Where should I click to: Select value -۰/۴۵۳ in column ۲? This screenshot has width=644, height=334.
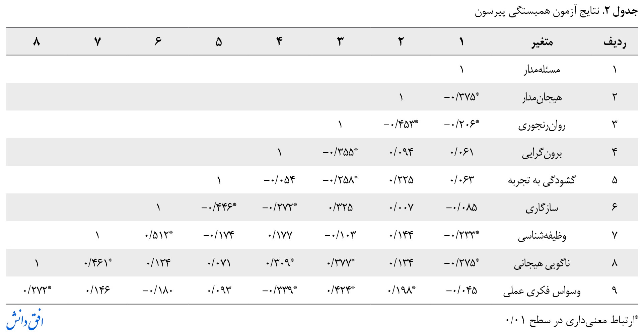tap(401, 124)
